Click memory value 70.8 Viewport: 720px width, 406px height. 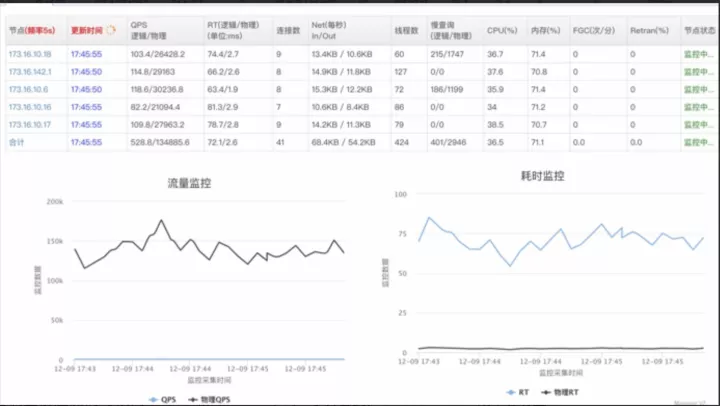[x=539, y=72]
